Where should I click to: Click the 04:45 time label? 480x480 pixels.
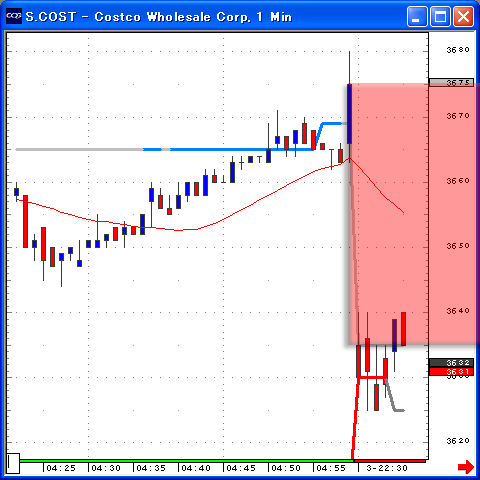coord(241,468)
